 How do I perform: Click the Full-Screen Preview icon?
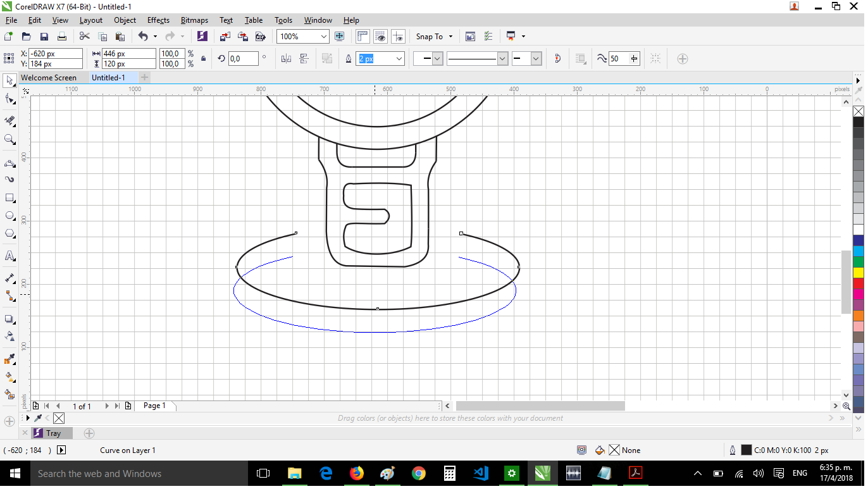[339, 37]
